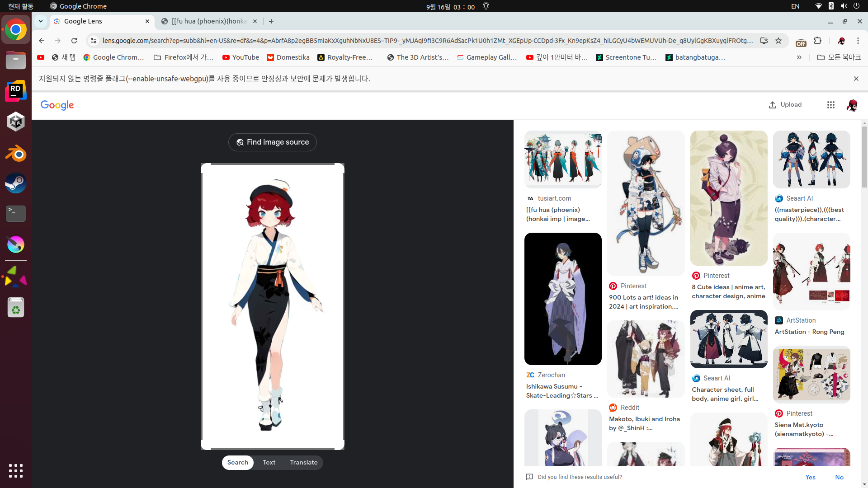Expand hidden bookmarks with the chevron
This screenshot has width=868, height=488.
[x=799, y=57]
